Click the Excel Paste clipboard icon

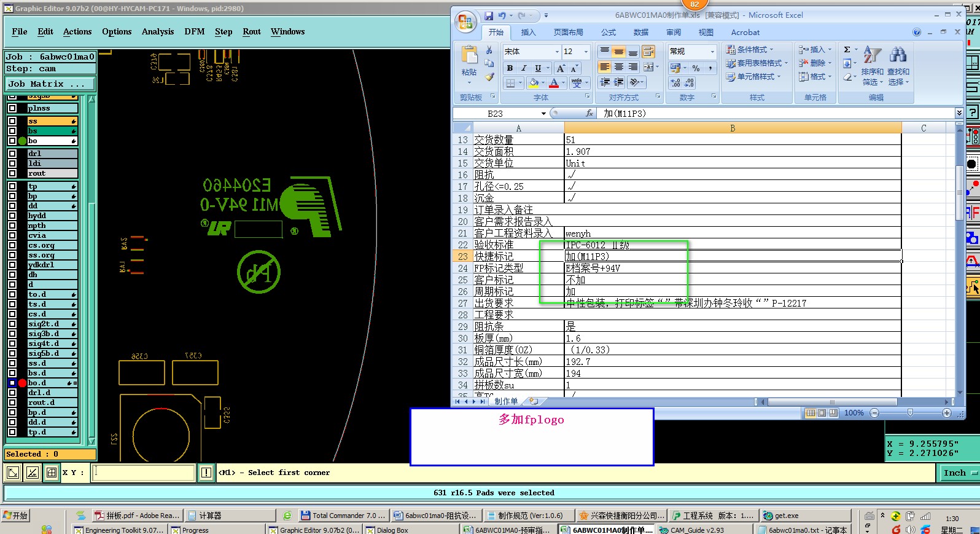(469, 55)
